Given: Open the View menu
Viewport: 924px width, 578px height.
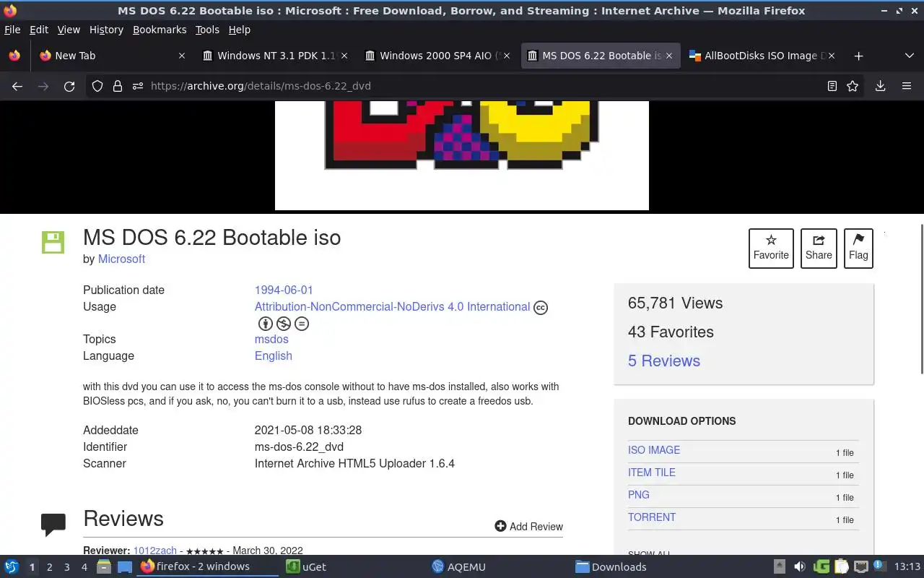Looking at the screenshot, I should coord(69,30).
